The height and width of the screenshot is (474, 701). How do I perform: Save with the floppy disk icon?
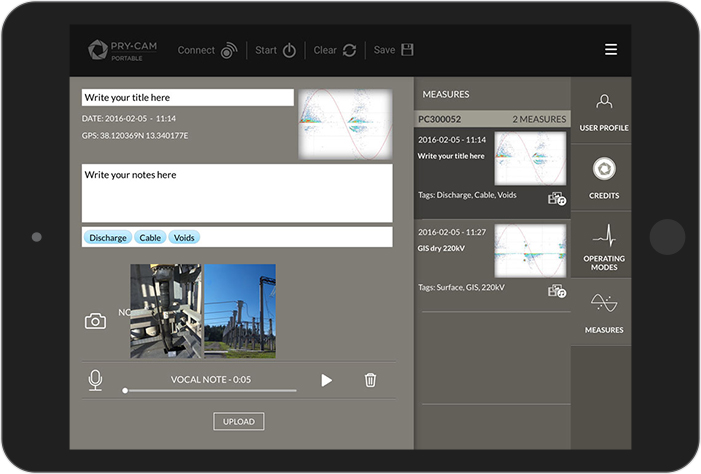point(407,50)
